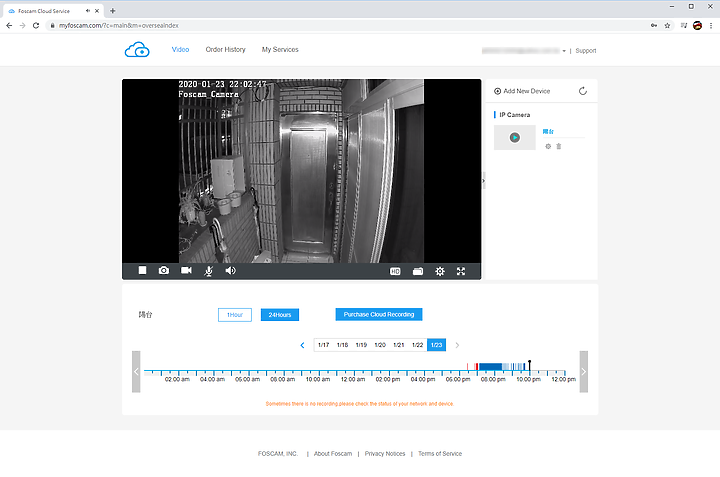Screen dimensions: 720x477
Task: Collapse the device side panel arrow
Action: (x=484, y=181)
